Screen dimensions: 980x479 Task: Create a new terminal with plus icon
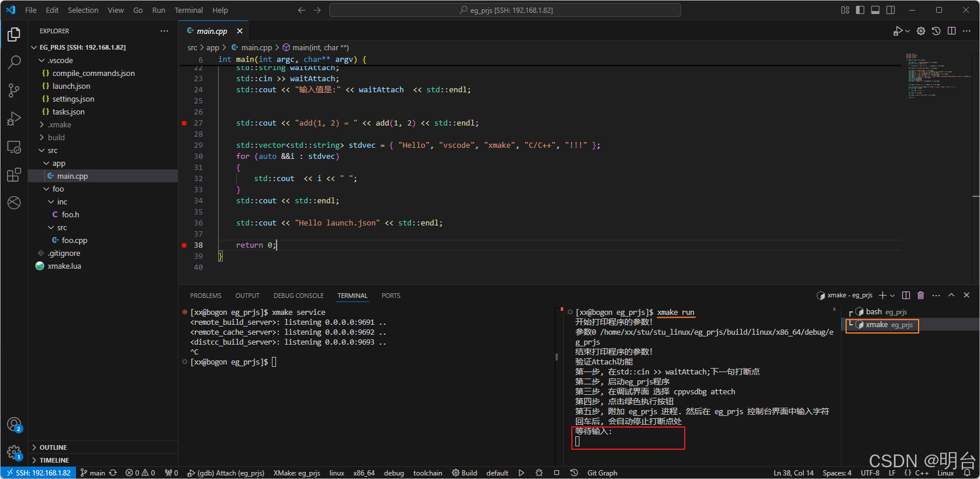pos(883,296)
